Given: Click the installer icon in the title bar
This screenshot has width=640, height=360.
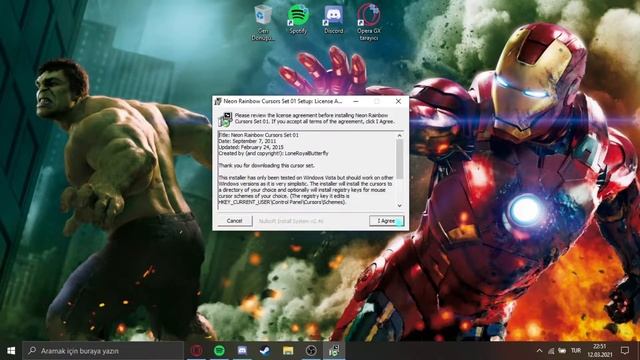Looking at the screenshot, I should coord(218,101).
